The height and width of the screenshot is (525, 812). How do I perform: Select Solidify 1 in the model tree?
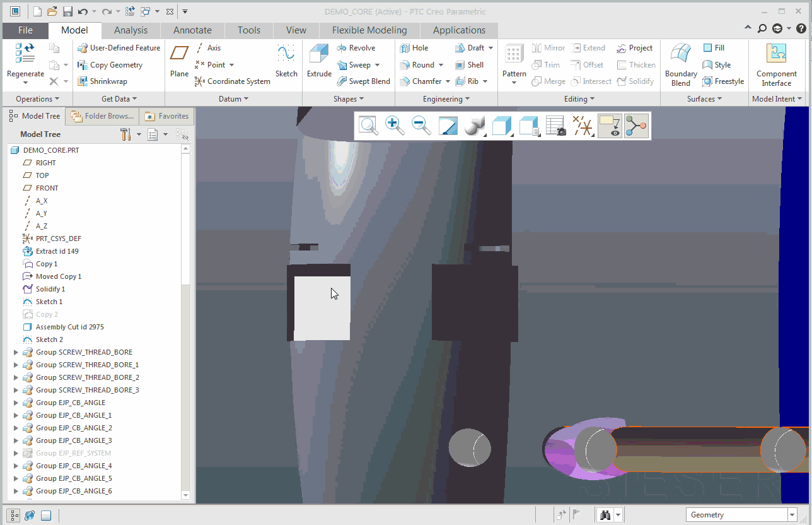click(50, 289)
